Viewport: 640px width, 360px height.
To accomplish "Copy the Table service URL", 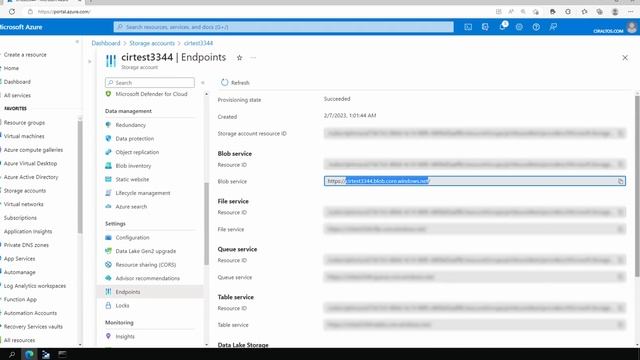I will pyautogui.click(x=620, y=324).
